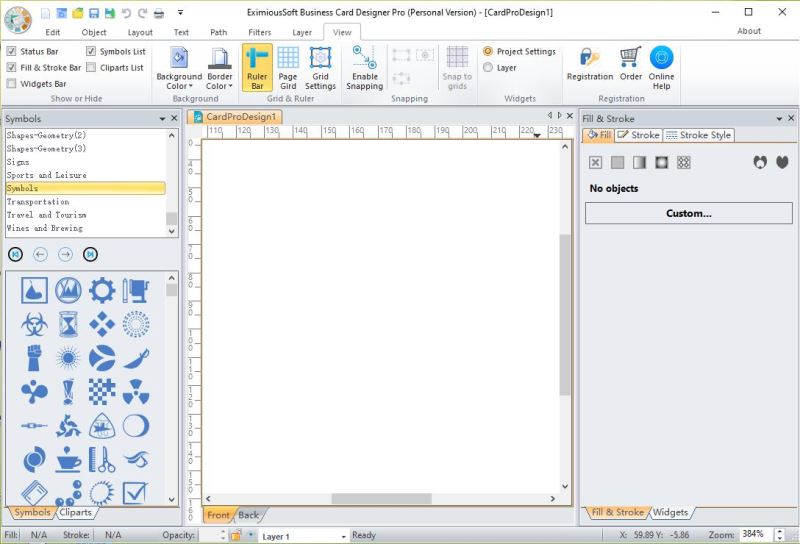Open the Fill & Stroke panel dropdown arrow
This screenshot has height=544, width=800.
[779, 118]
